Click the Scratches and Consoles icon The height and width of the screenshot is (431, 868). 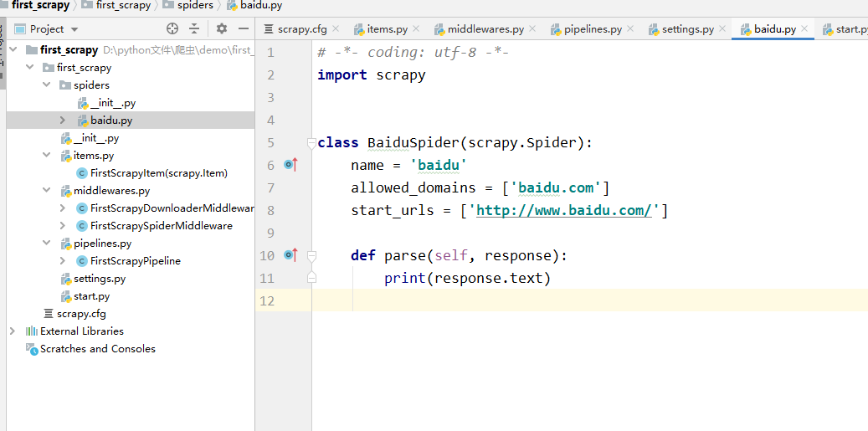click(32, 348)
